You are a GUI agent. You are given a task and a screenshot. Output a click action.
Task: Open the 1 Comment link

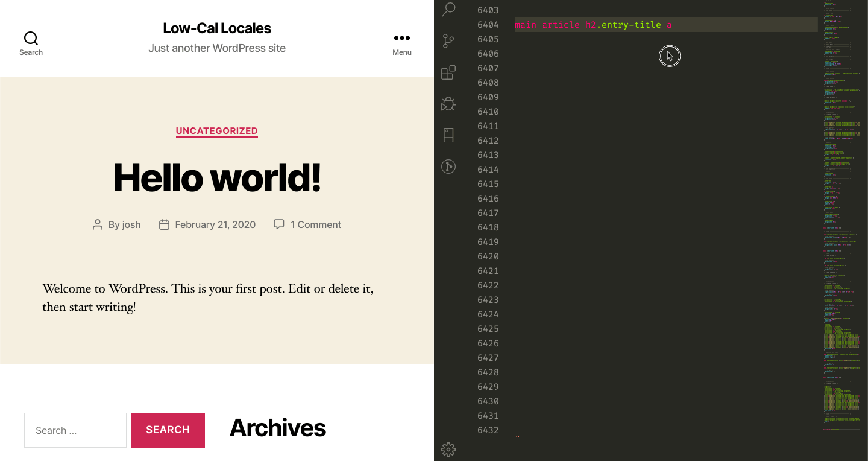pos(316,224)
